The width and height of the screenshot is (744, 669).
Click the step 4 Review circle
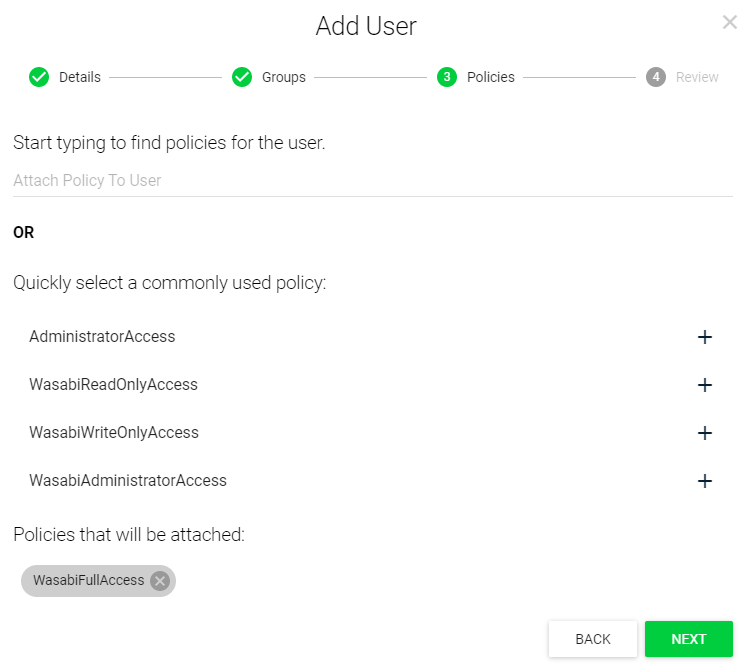[656, 77]
